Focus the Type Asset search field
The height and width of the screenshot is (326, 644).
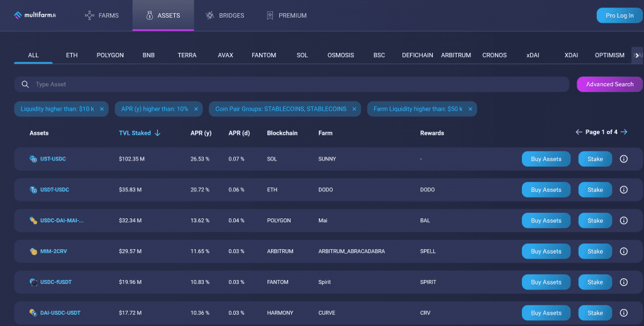(x=292, y=84)
